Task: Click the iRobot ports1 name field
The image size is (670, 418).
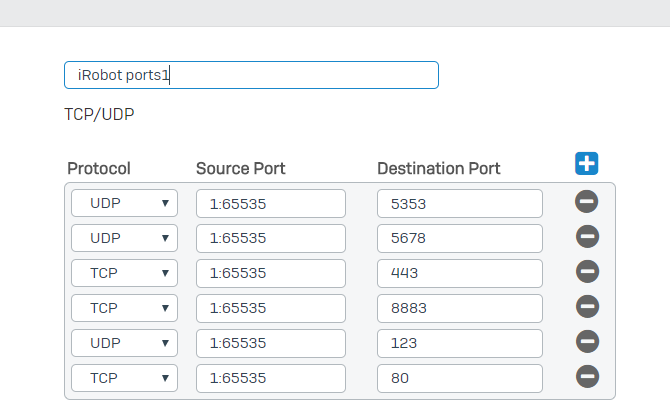Action: click(x=251, y=75)
